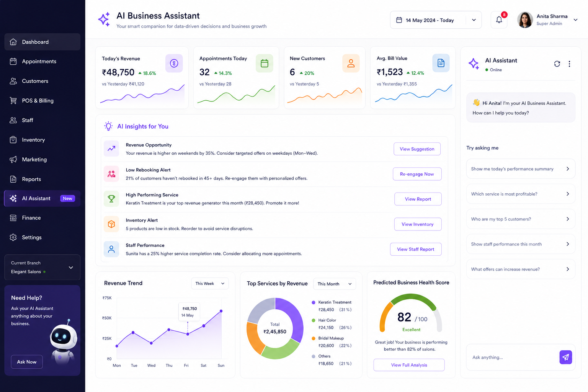Click the Re-engage Now button
588x392 pixels.
(x=417, y=174)
